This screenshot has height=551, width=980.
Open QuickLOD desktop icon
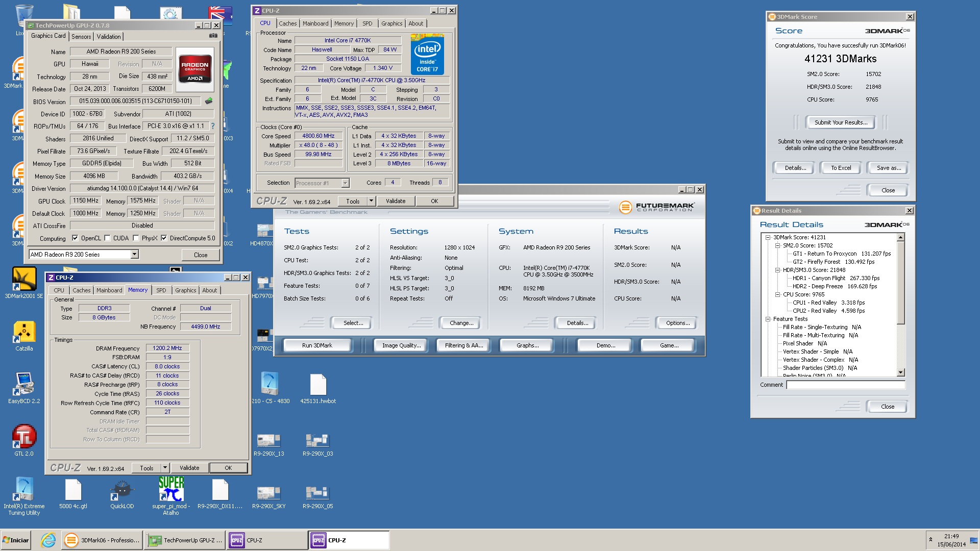point(122,494)
